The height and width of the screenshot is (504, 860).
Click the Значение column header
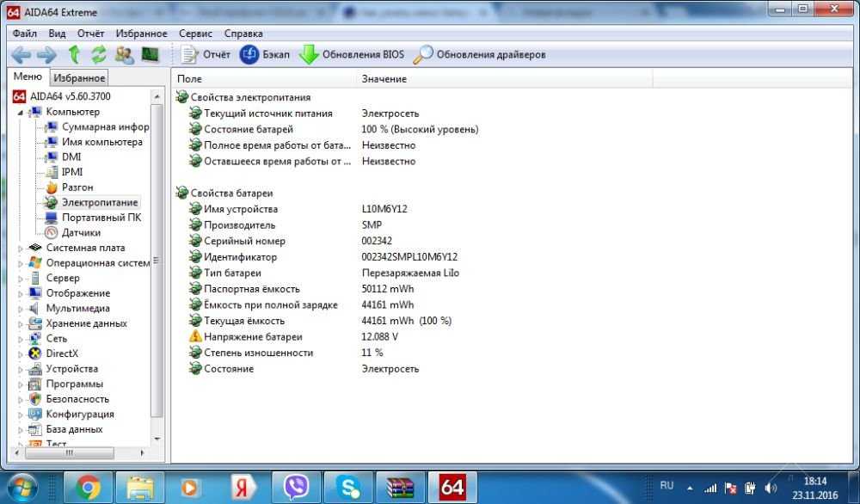504,79
